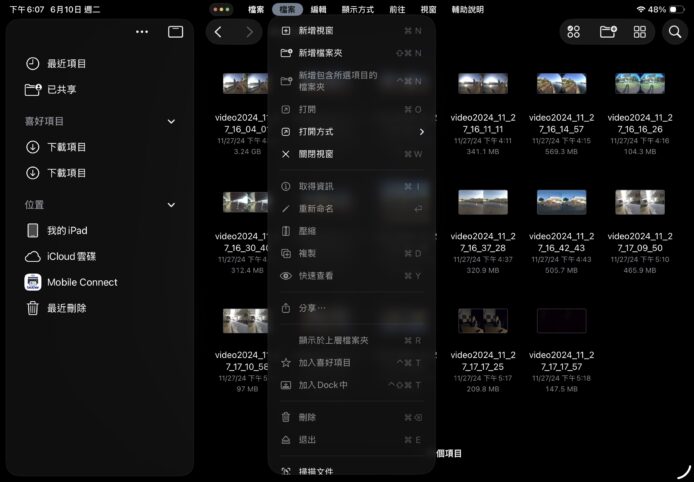Image resolution: width=694 pixels, height=482 pixels.
Task: Toggle the sidebar panel icon
Action: pyautogui.click(x=175, y=32)
